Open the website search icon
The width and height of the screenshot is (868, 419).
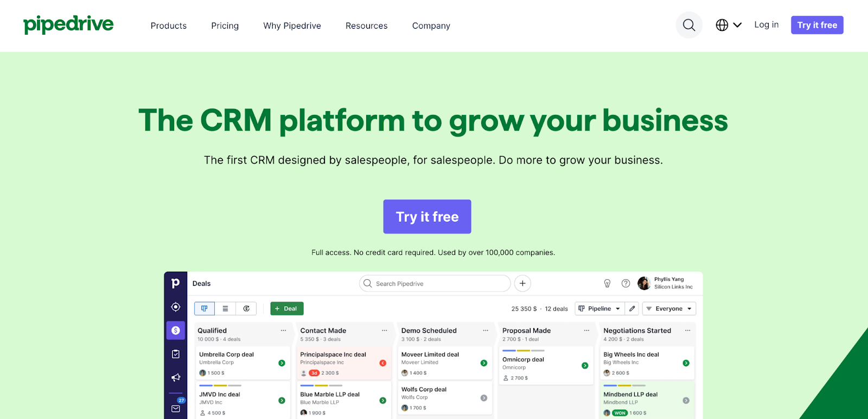689,25
